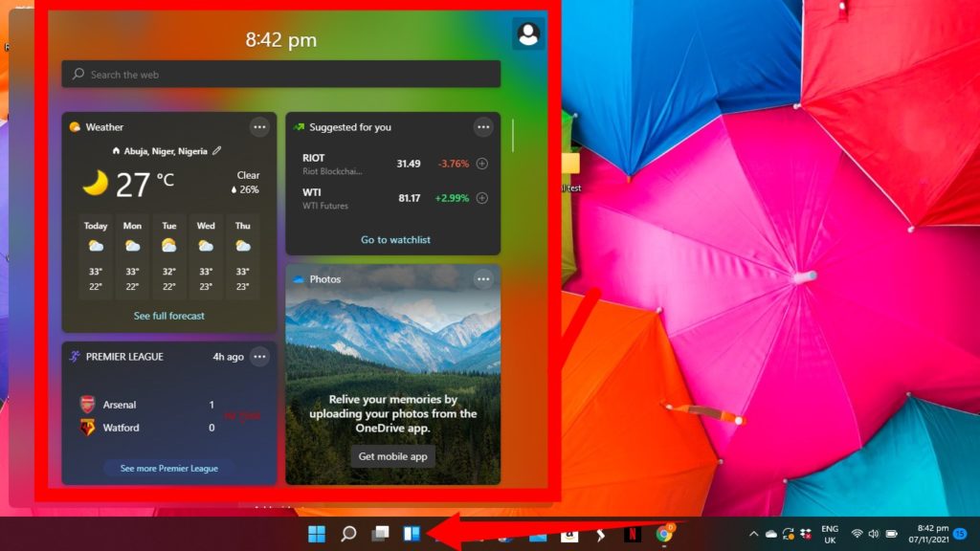Select Thu forecast column
The width and height of the screenshot is (980, 551).
click(242, 256)
